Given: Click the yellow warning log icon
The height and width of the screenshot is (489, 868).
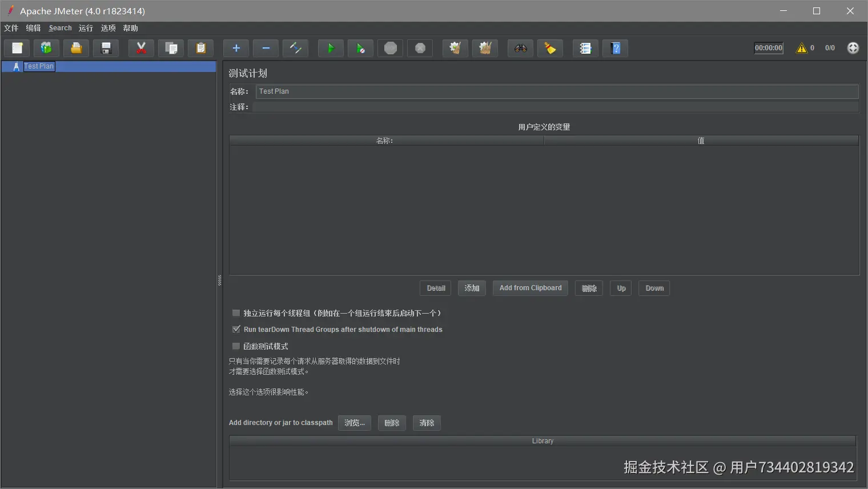Looking at the screenshot, I should coord(802,48).
